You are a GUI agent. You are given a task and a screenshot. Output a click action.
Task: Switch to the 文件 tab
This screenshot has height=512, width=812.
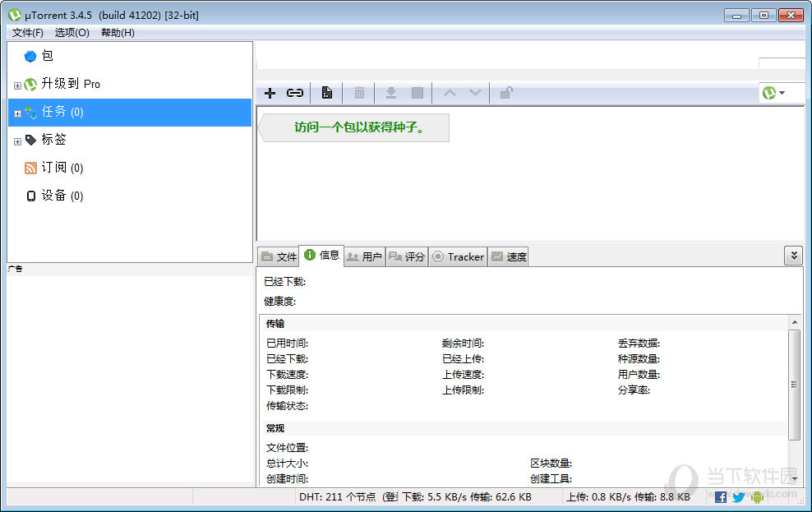click(x=279, y=256)
